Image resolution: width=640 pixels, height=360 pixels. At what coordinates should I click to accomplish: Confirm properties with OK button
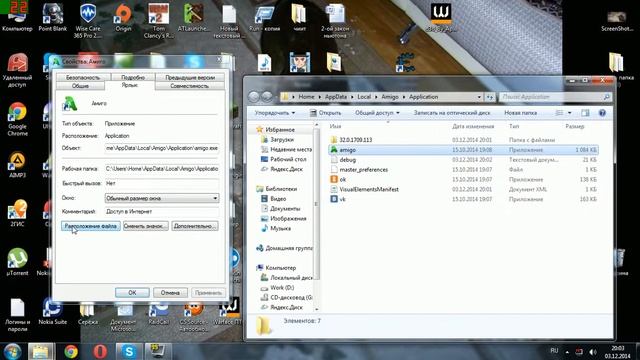click(x=132, y=293)
